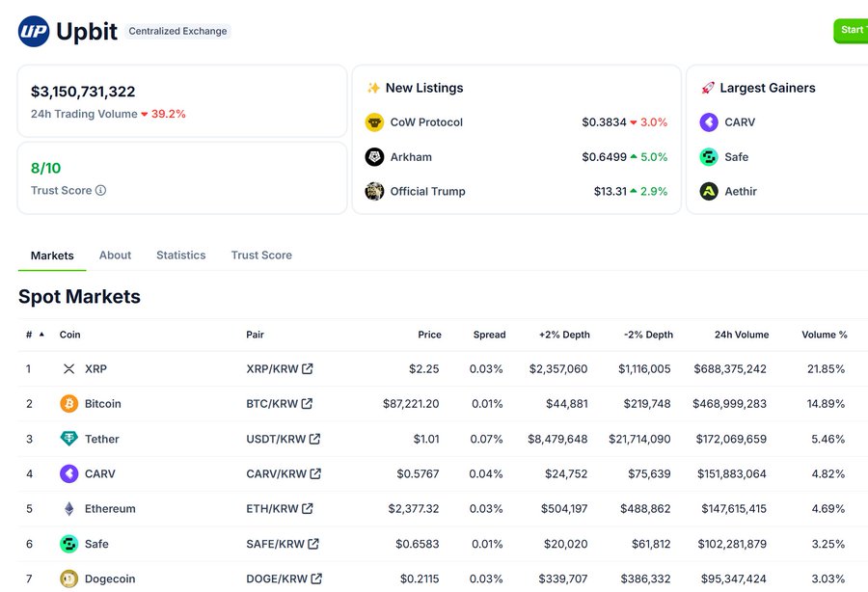Click the Arkham coin icon

(x=374, y=157)
